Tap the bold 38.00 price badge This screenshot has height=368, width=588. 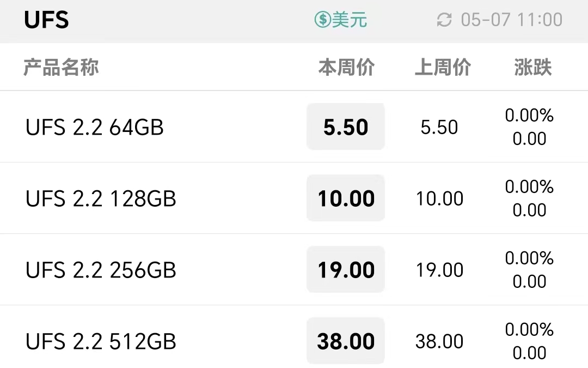coord(346,341)
